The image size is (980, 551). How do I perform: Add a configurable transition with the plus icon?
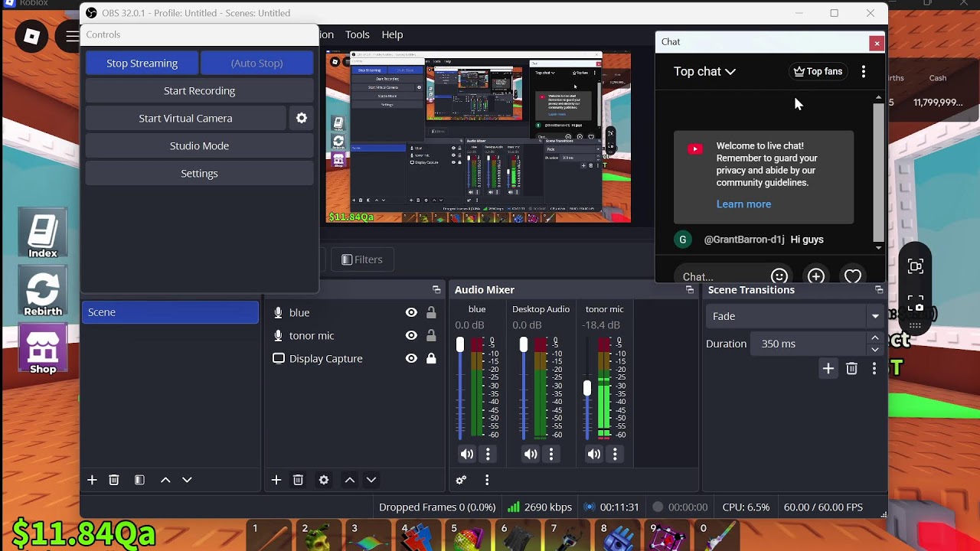(x=828, y=369)
